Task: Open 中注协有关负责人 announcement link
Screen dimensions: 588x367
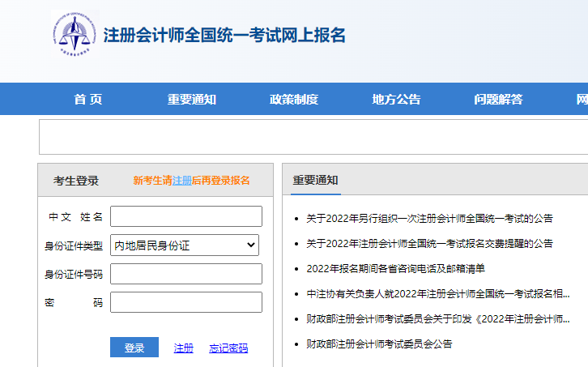Action: [x=437, y=293]
